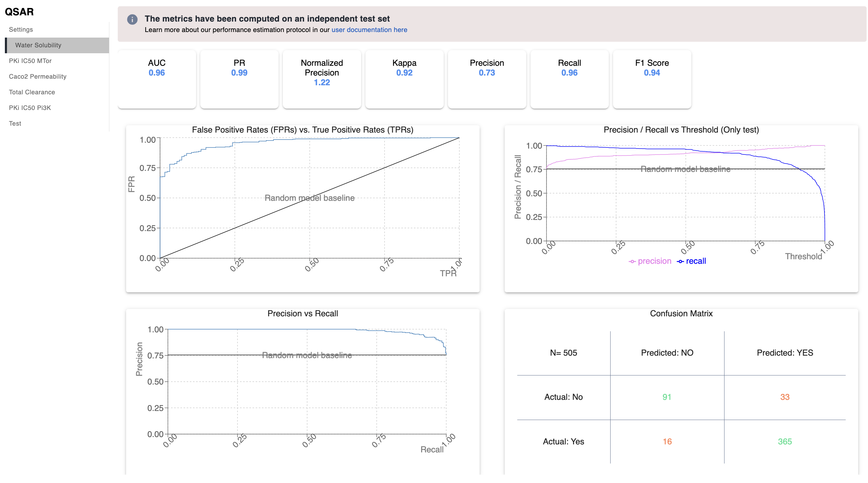The image size is (868, 483).
Task: Click the AUC 0.96 metric card
Action: [x=157, y=79]
